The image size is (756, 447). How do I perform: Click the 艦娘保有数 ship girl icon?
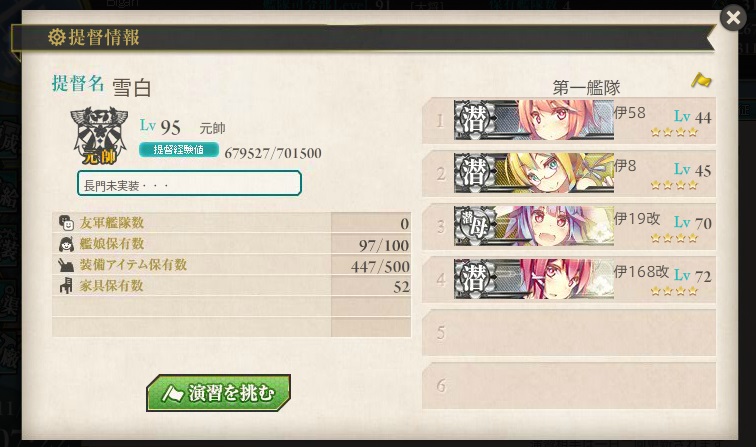(x=66, y=244)
